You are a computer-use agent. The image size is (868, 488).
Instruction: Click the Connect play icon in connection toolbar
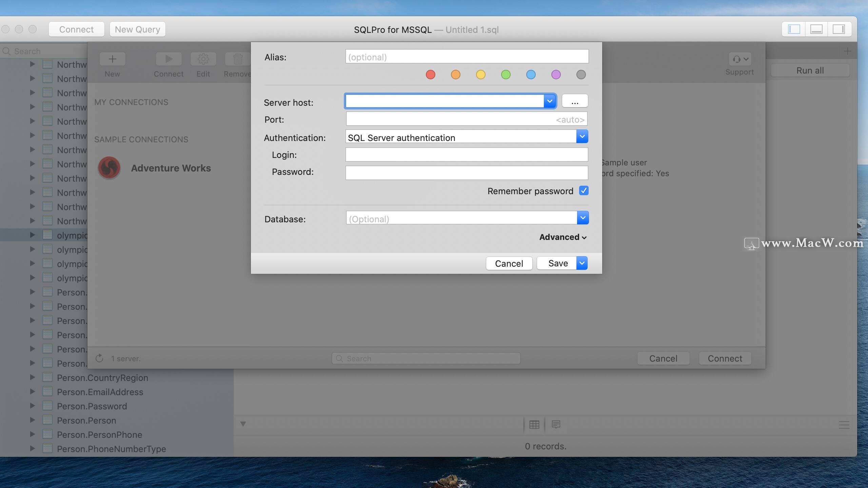coord(169,59)
